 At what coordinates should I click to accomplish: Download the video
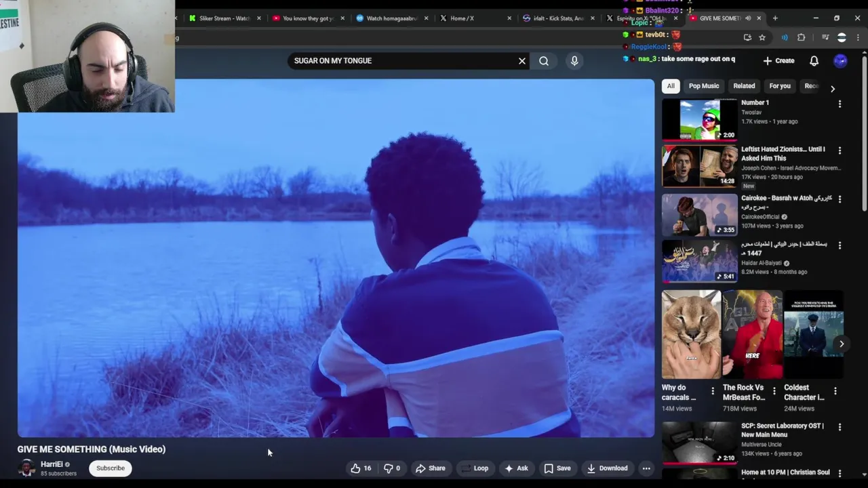[608, 468]
